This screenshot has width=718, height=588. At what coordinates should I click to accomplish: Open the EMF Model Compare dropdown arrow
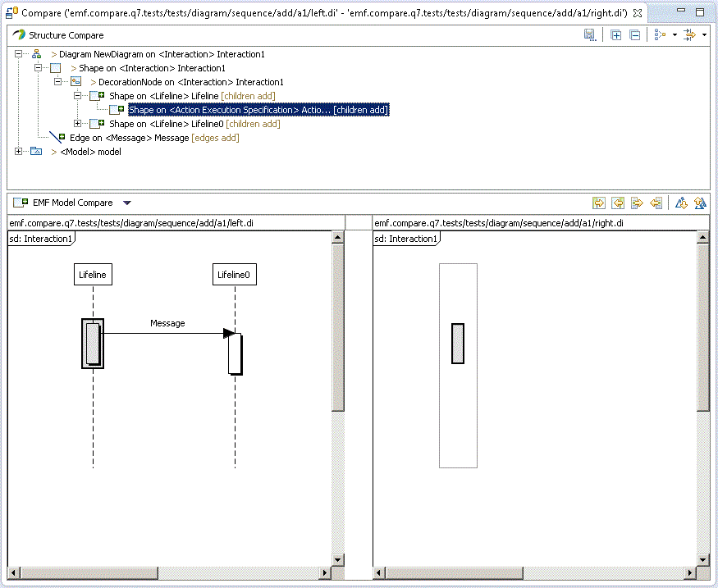point(126,203)
